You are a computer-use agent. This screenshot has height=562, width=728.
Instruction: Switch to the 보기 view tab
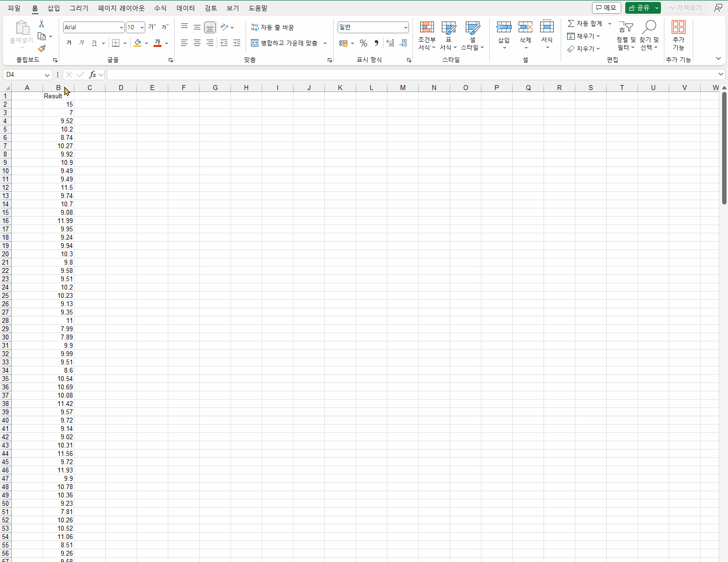click(x=233, y=8)
